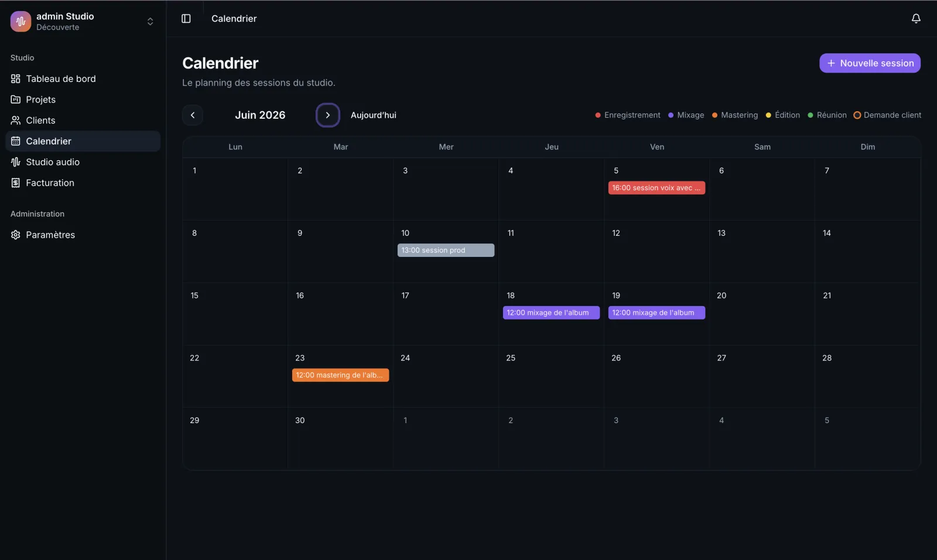Viewport: 937px width, 560px height.
Task: Open 16:00 session voix event on June 5
Action: tap(656, 188)
